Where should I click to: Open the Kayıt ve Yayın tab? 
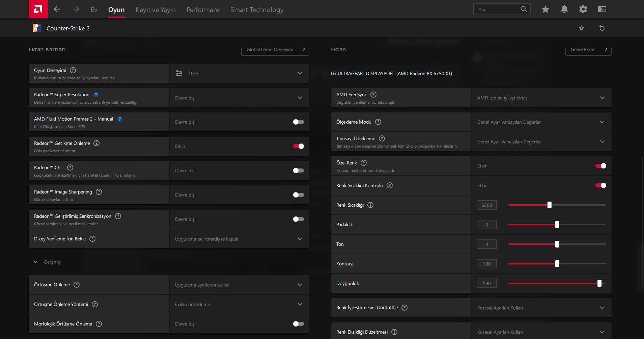156,10
